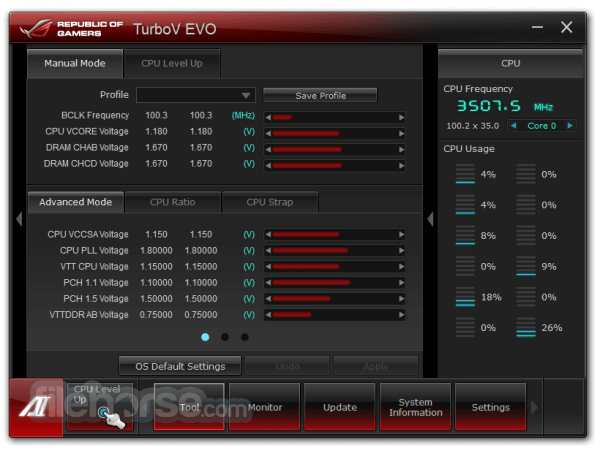Viewport: 600px width, 453px height.
Task: Open CPU Level Up shortcut in bottom bar
Action: [100, 407]
